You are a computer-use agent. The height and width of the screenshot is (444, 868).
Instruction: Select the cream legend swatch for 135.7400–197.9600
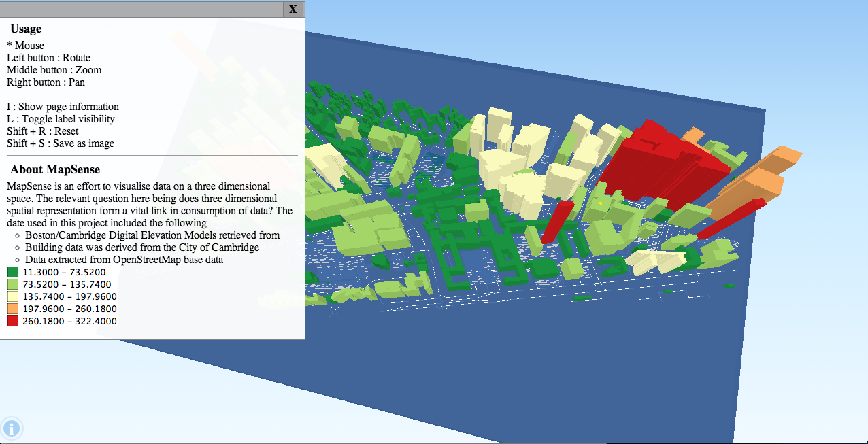point(12,296)
